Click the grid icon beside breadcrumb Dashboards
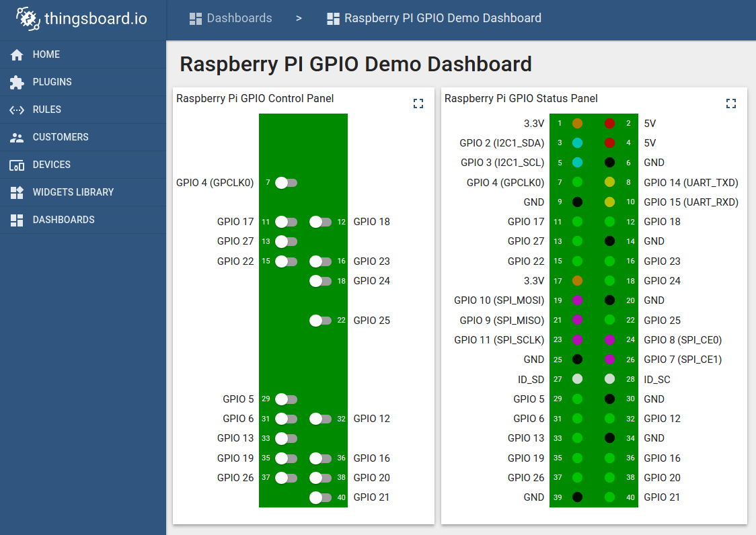This screenshot has height=535, width=756. coord(196,18)
